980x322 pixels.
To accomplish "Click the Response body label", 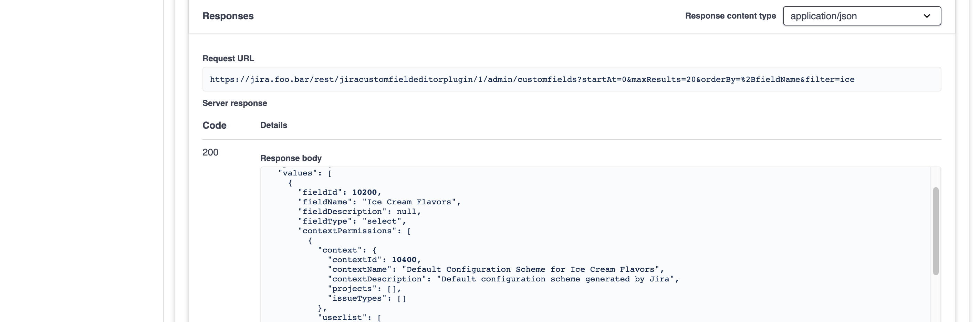I will click(x=291, y=158).
